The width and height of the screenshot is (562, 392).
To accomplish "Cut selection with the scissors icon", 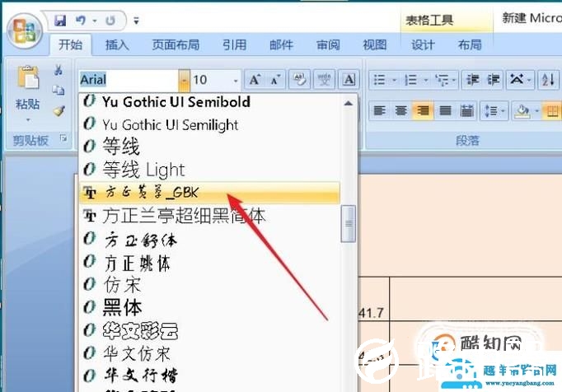I will pyautogui.click(x=59, y=69).
